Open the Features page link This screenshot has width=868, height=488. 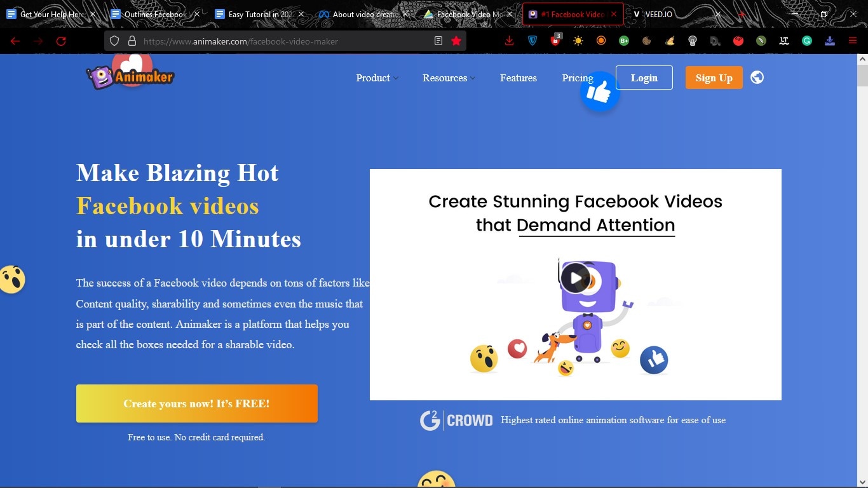point(519,78)
